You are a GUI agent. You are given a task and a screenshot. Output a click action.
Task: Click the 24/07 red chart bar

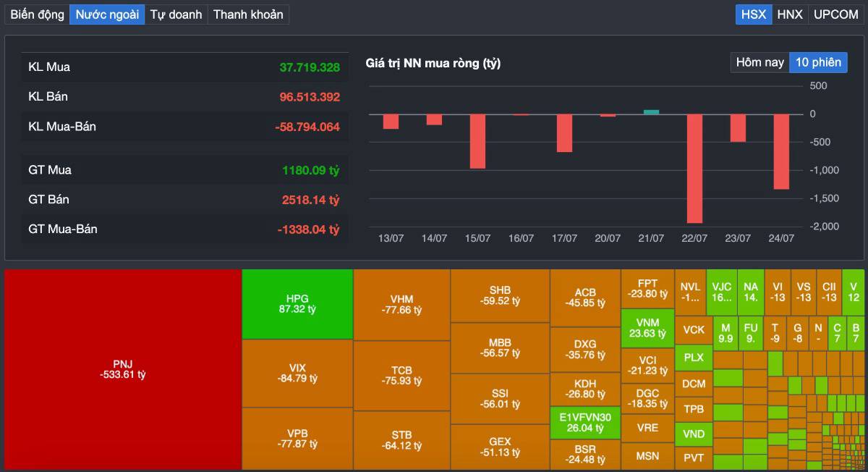pyautogui.click(x=781, y=151)
